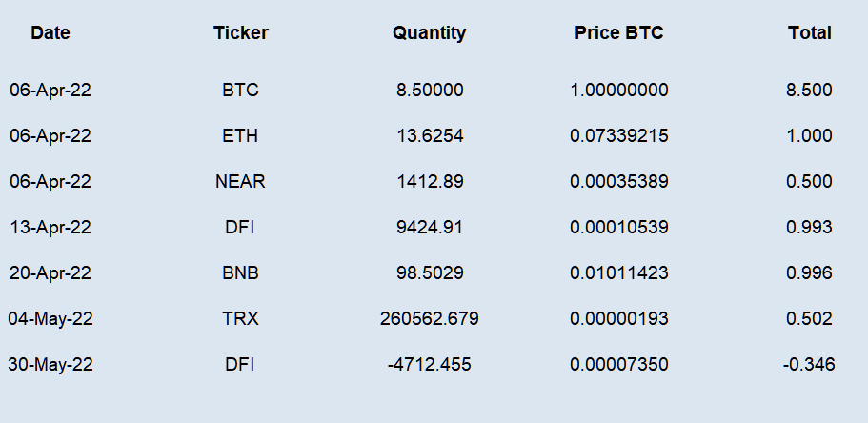Select the total value -0.346
The image size is (868, 423).
[x=809, y=364]
